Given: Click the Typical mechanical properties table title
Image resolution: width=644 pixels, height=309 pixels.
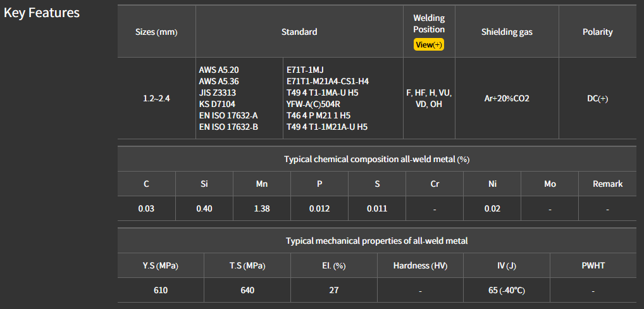Looking at the screenshot, I should pos(376,241).
